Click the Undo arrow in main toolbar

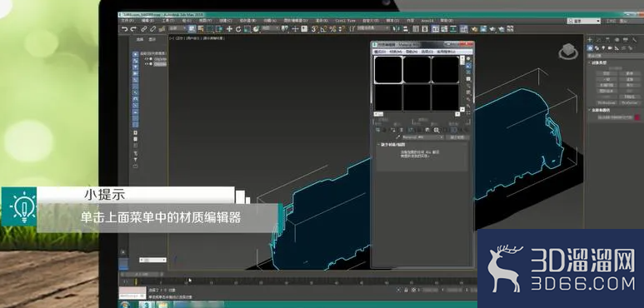click(x=124, y=29)
